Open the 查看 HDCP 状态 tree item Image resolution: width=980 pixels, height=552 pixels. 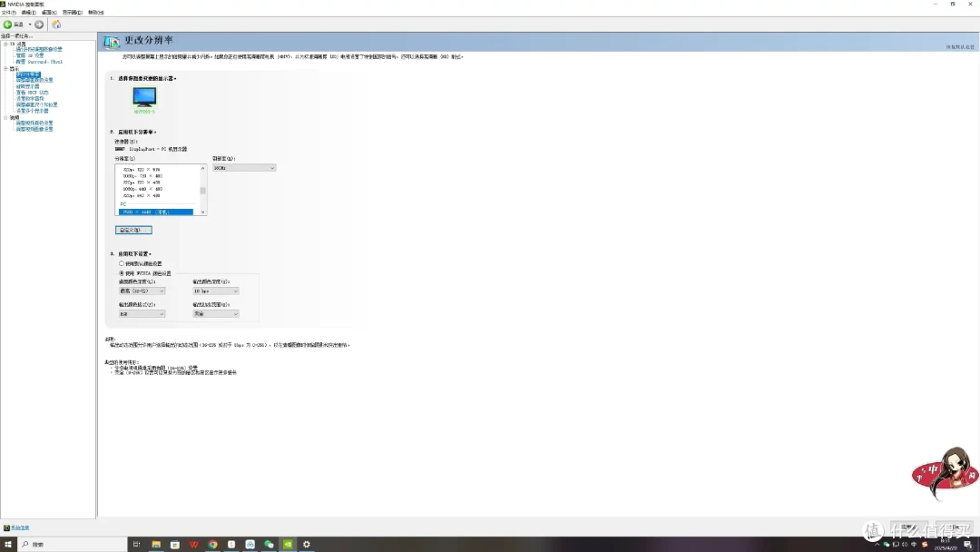pyautogui.click(x=32, y=93)
